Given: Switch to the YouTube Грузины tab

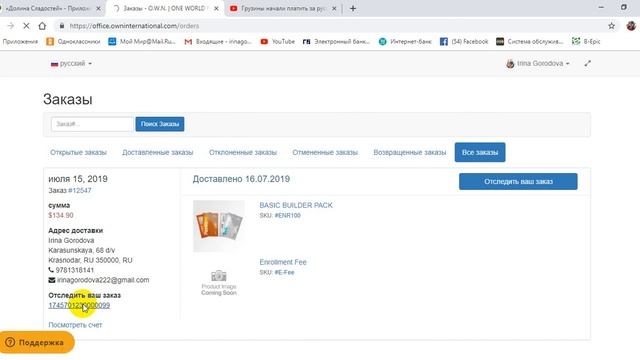Looking at the screenshot, I should [x=283, y=8].
